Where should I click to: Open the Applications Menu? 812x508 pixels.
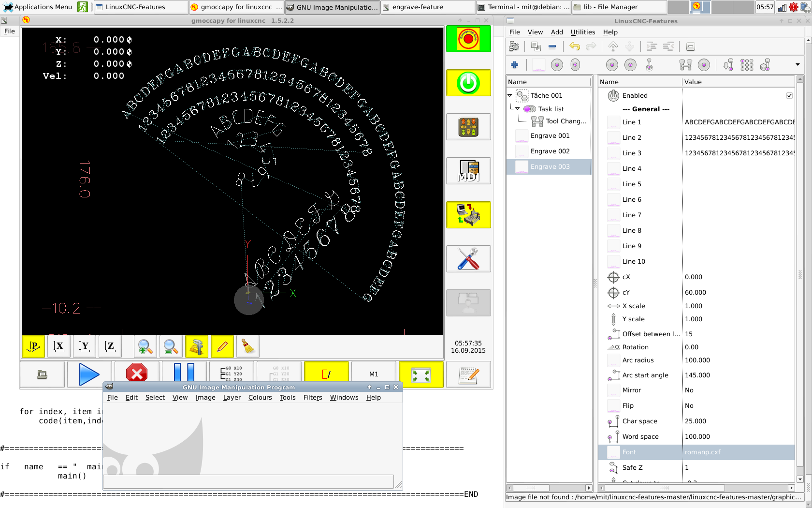pos(38,7)
